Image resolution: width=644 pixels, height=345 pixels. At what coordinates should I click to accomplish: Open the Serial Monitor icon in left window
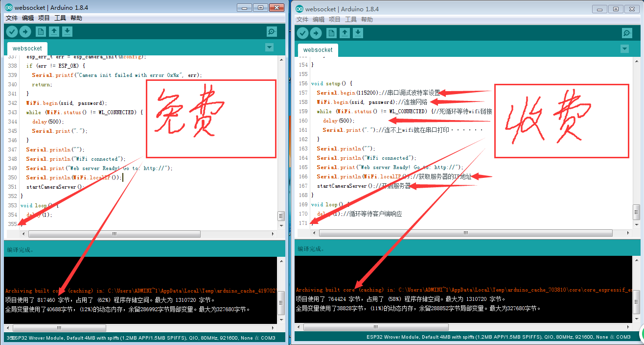click(272, 31)
